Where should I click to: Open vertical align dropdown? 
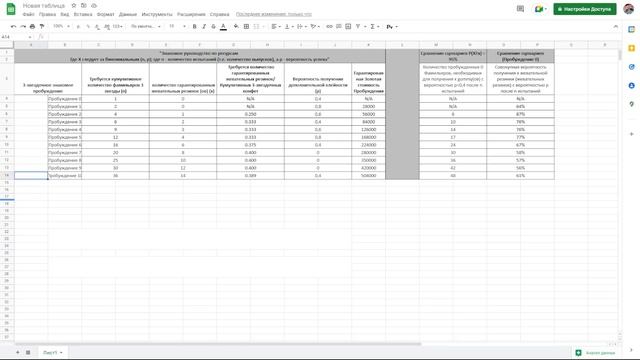click(289, 27)
